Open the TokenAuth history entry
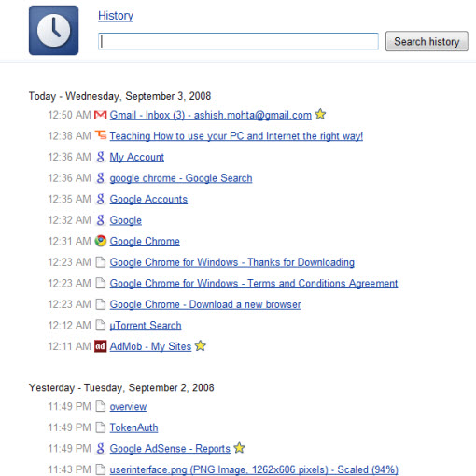The width and height of the screenshot is (476, 476). pos(133,427)
